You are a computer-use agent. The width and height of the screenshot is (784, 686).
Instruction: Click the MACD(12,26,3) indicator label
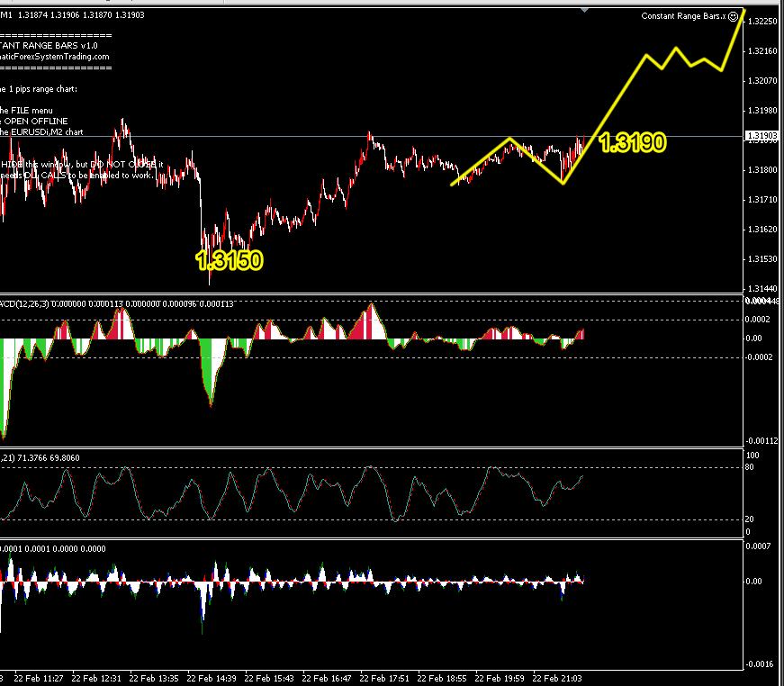[x=24, y=304]
